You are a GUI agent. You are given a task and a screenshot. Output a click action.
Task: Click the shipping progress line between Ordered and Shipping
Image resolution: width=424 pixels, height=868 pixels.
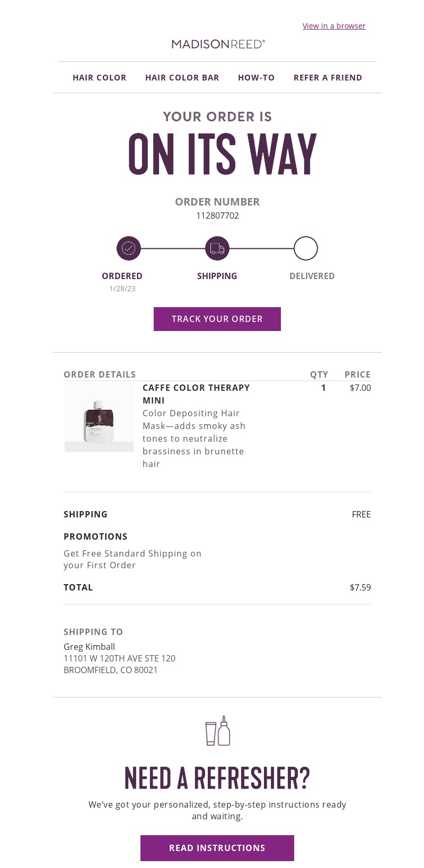pos(172,248)
